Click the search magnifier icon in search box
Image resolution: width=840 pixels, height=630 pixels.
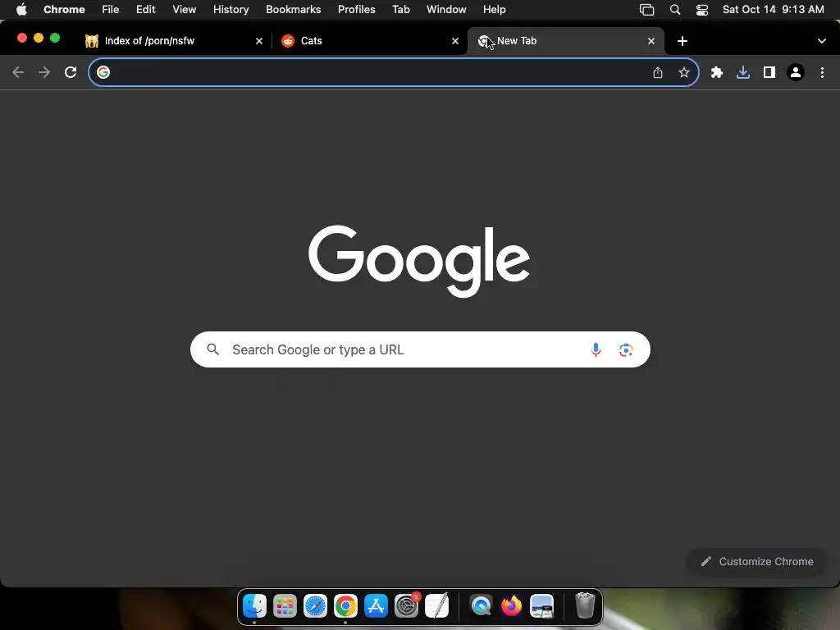213,349
